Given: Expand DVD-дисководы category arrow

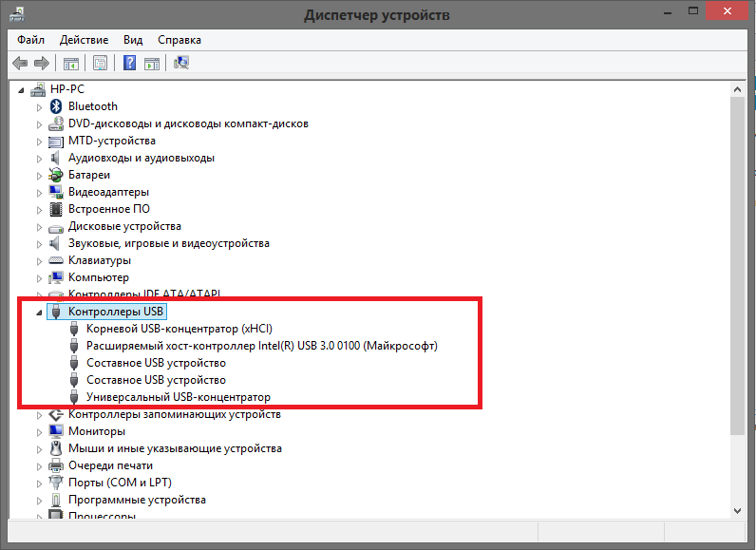Looking at the screenshot, I should click(x=40, y=124).
